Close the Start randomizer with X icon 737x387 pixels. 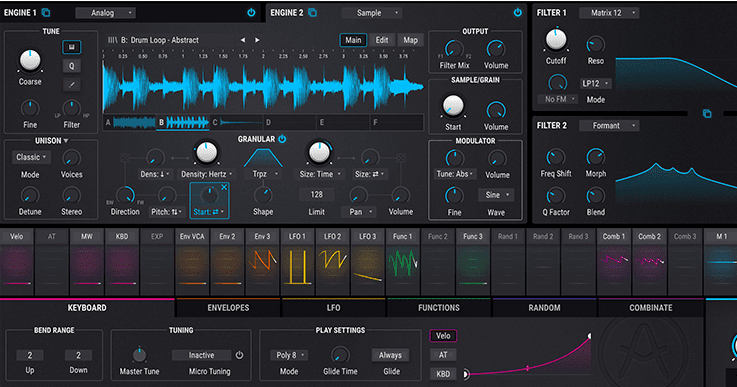click(224, 187)
